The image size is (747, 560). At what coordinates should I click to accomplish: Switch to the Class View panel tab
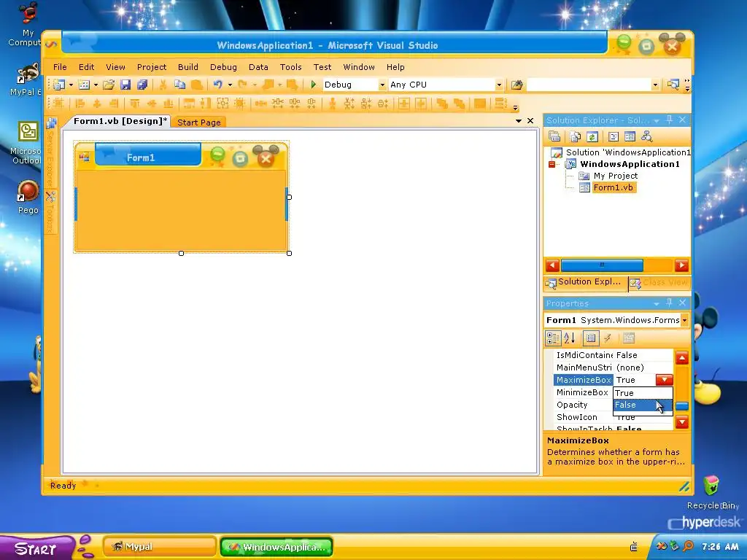point(659,283)
